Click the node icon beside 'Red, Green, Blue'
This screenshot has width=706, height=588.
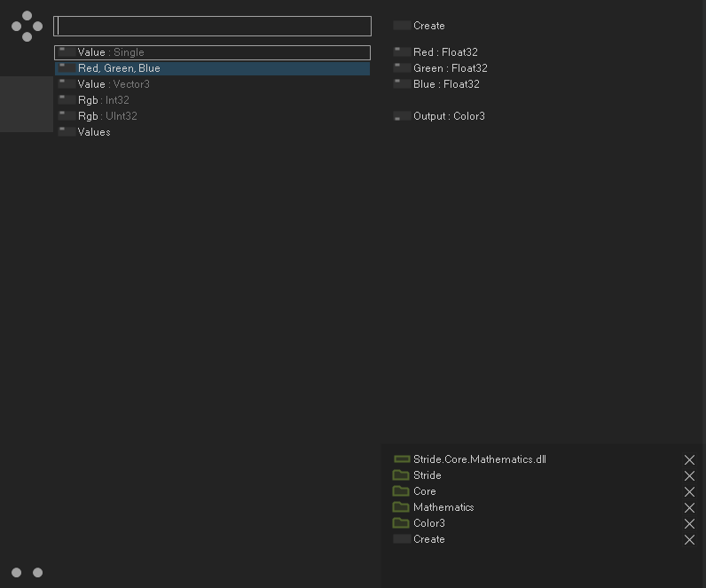67,68
